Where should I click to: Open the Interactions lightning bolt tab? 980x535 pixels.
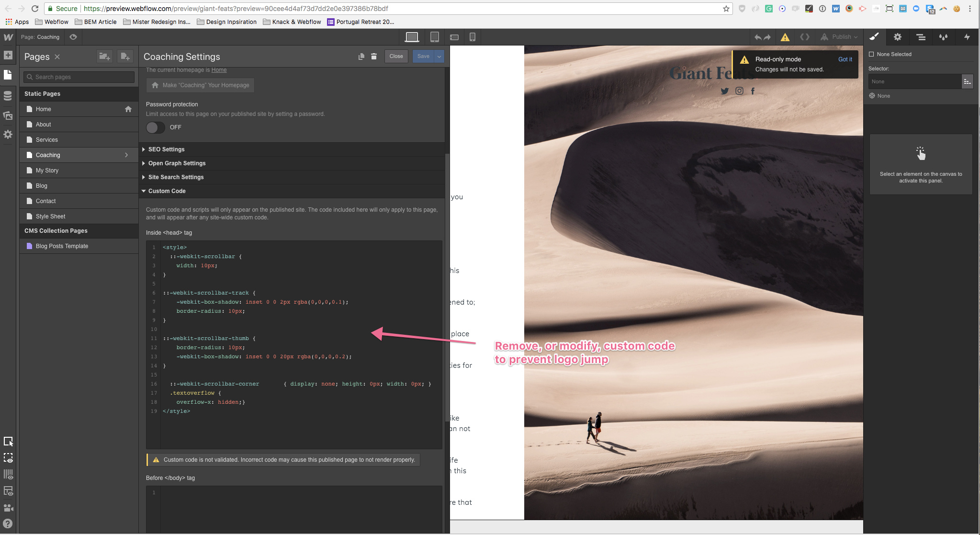click(x=967, y=37)
